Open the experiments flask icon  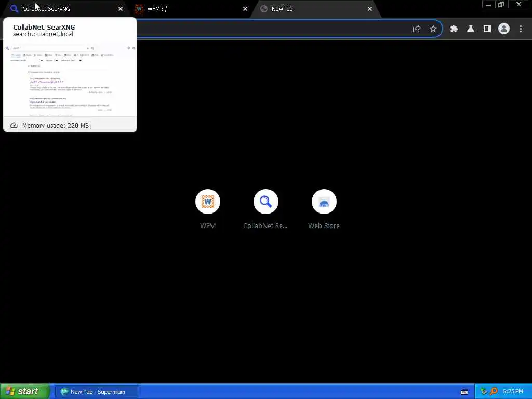pos(471,29)
